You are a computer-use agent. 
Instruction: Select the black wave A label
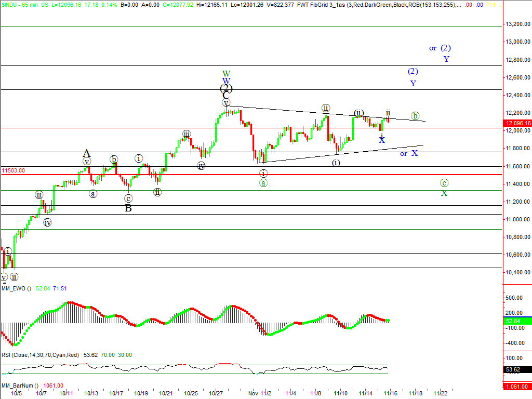pos(87,153)
